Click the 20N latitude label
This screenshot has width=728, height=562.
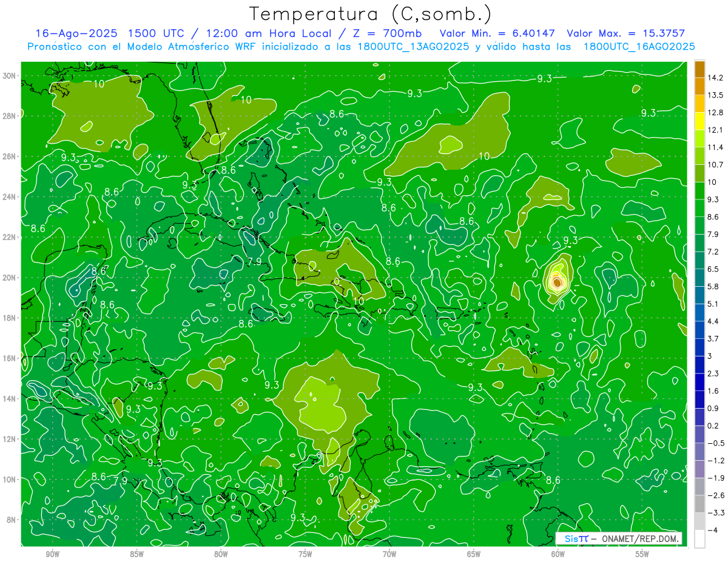[x=10, y=278]
